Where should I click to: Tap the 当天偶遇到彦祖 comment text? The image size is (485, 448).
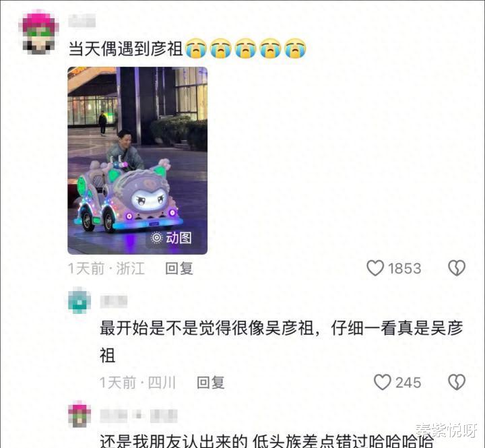click(x=125, y=49)
